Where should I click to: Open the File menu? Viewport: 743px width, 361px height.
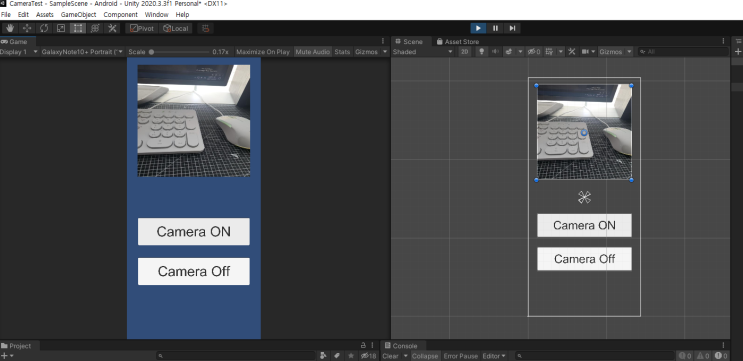click(x=6, y=15)
